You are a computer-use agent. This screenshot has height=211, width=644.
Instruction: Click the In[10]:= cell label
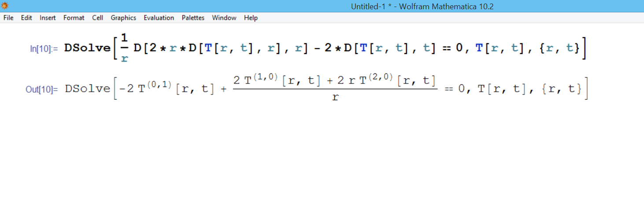(x=44, y=49)
